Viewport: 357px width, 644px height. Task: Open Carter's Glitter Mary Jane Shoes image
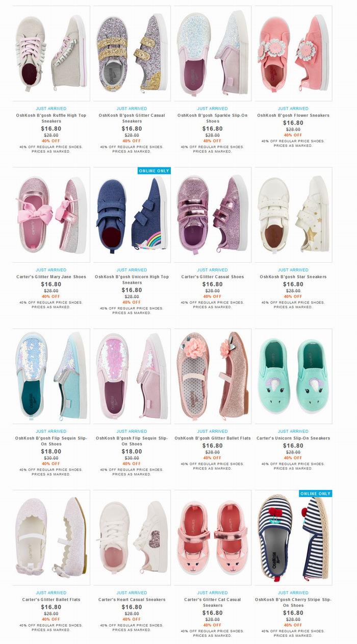51,215
